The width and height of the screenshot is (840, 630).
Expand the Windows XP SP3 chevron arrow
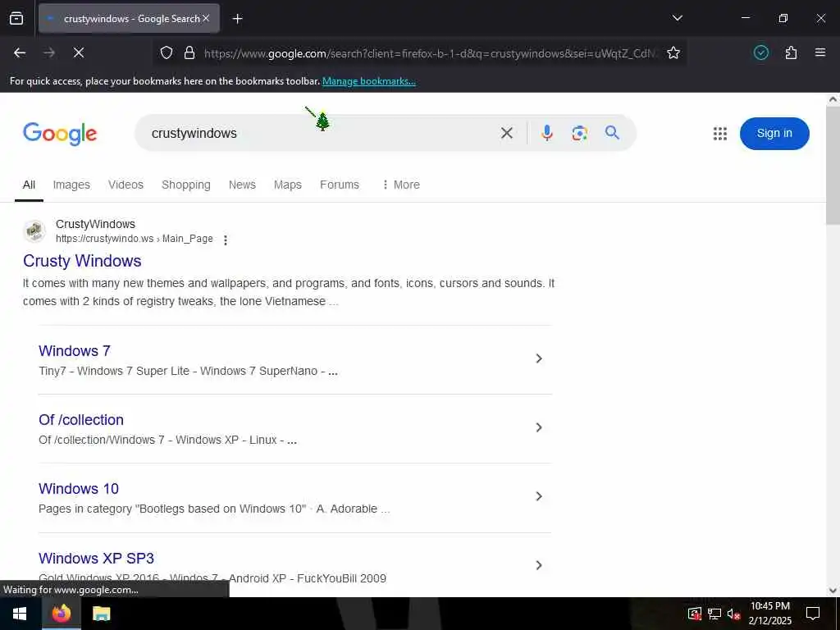539,565
